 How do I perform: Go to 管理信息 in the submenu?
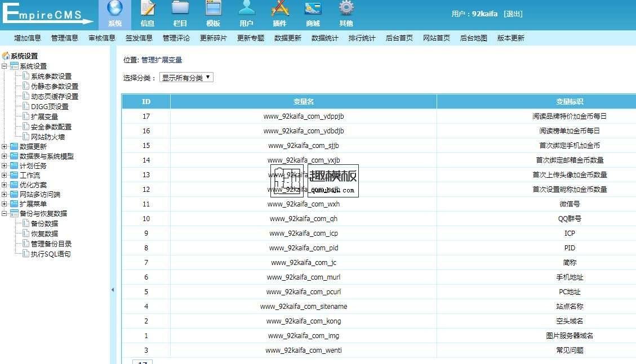tap(64, 38)
